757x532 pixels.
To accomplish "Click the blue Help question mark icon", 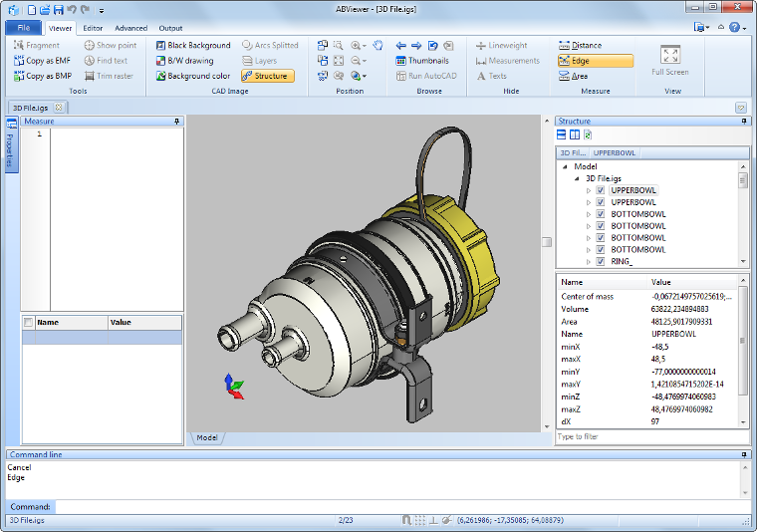I will (x=734, y=28).
